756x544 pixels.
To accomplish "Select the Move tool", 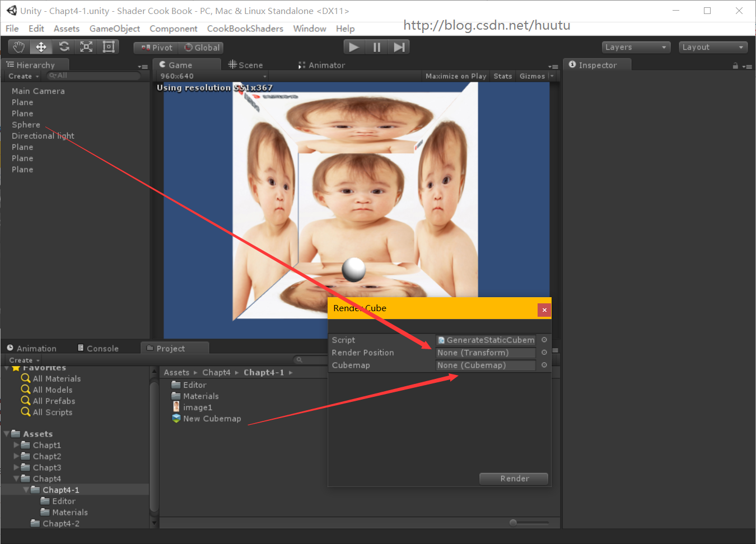I will click(41, 47).
